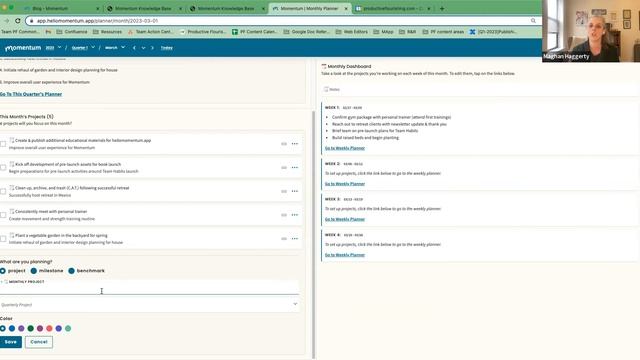This screenshot has height=360, width=640.
Task: Open the Confluence bookmark
Action: pos(72,31)
